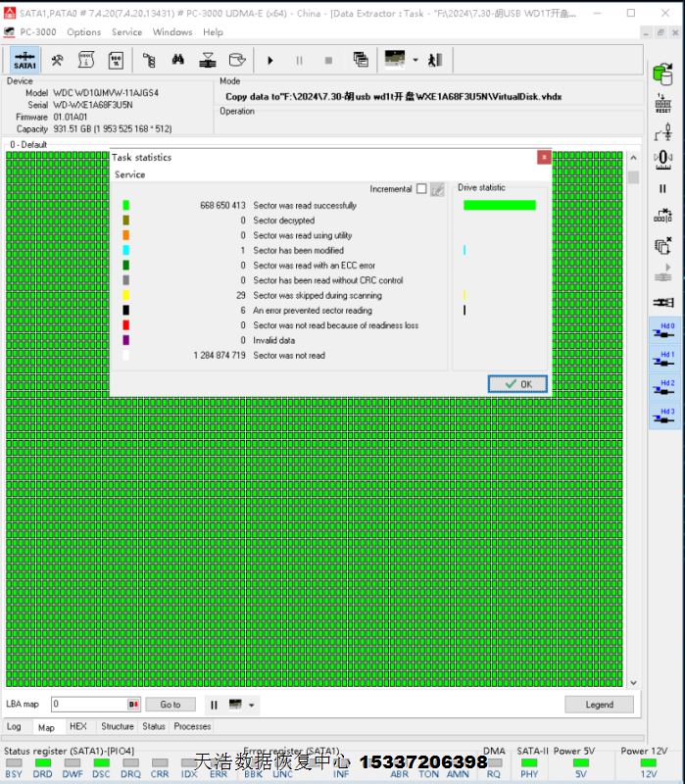
Task: Click the Legend button
Action: click(x=599, y=705)
